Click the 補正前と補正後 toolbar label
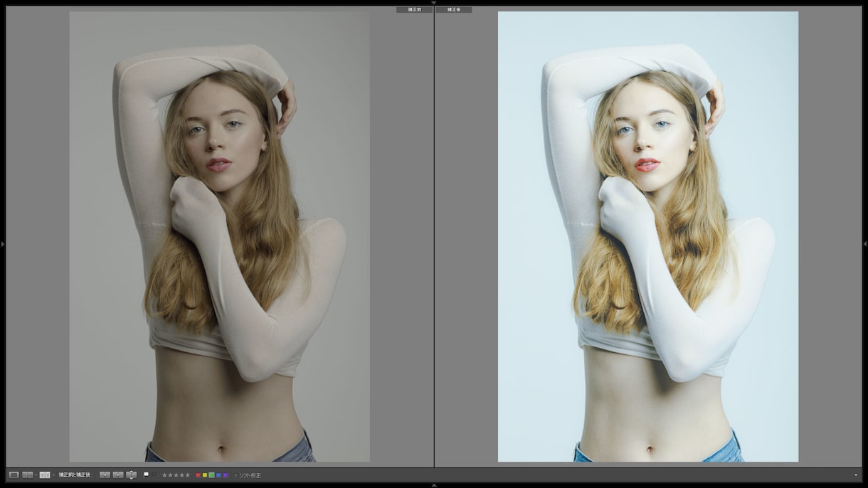This screenshot has width=868, height=488. coord(76,474)
